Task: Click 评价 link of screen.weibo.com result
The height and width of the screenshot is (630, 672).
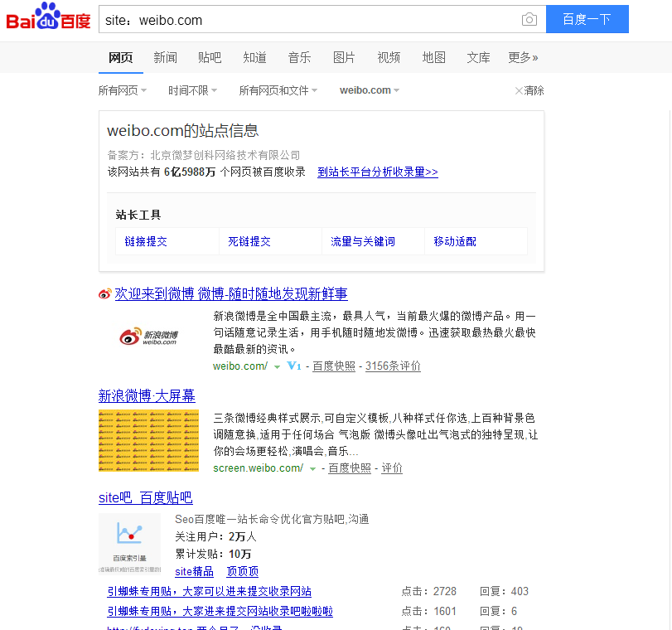Action: point(392,468)
